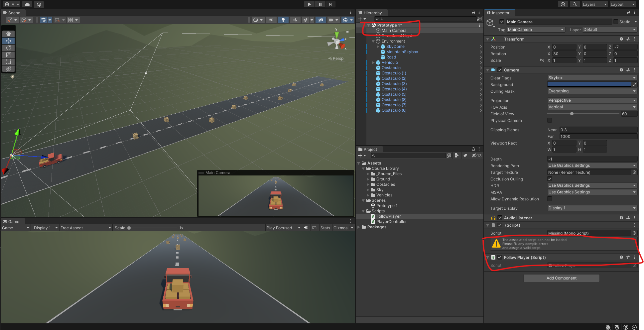The image size is (644, 330).
Task: Click the Add Component button
Action: pos(561,278)
